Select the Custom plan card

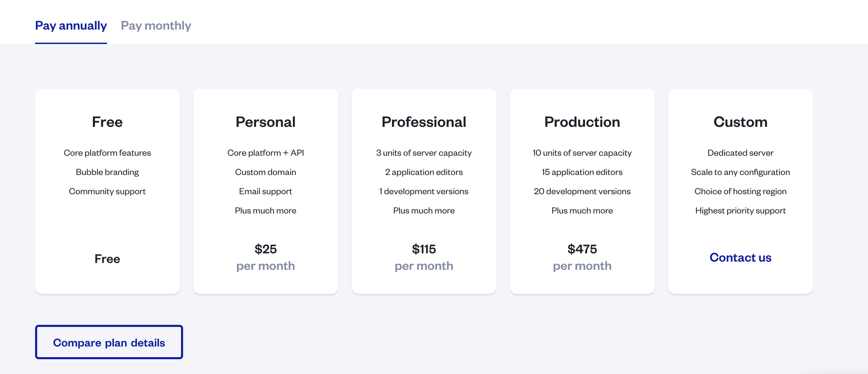point(740,191)
